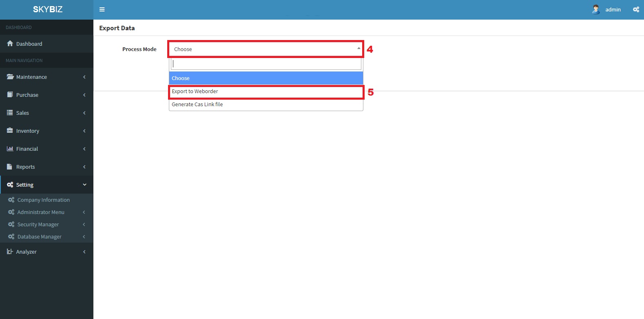Screen dimensions: 644x319
Task: Click the SKYBIZ logo link
Action: tap(47, 9)
